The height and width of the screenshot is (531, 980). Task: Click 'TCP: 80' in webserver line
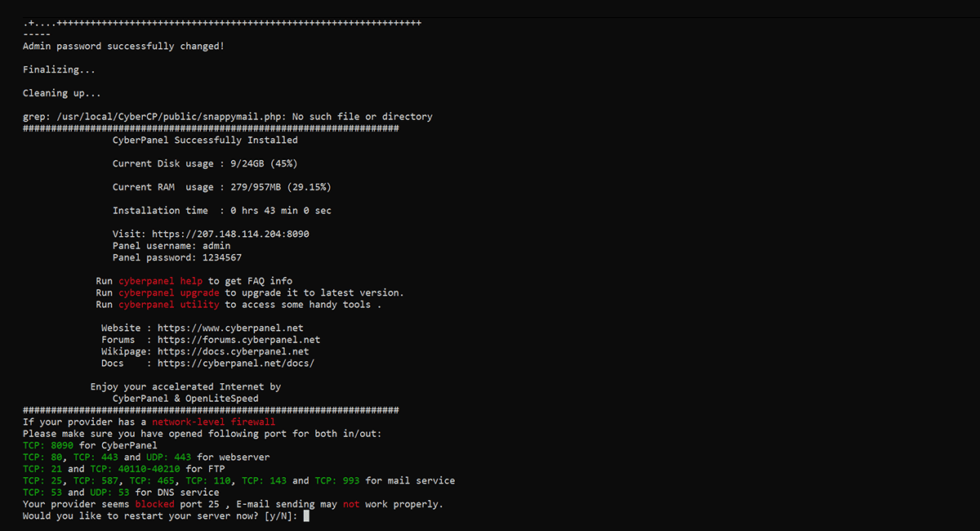pyautogui.click(x=42, y=457)
